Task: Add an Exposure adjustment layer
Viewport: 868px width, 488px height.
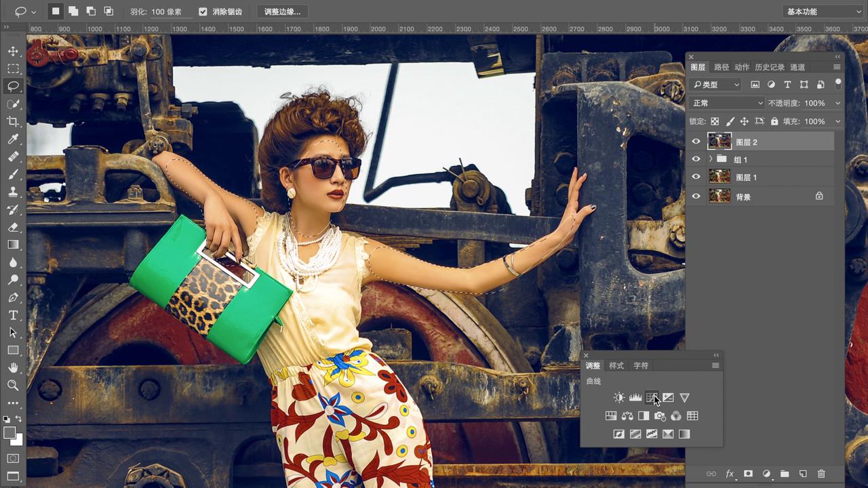Action: [668, 398]
